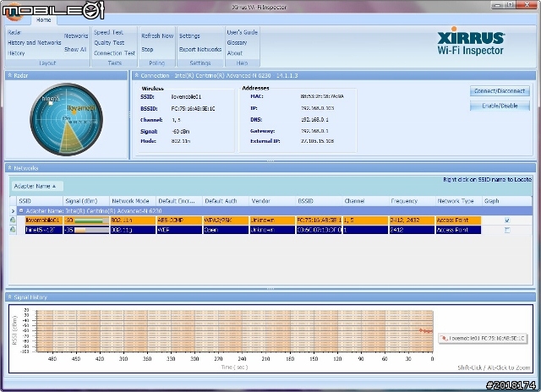The width and height of the screenshot is (541, 392).
Task: Click the AES-CCMP encryption cell
Action: [x=179, y=220]
